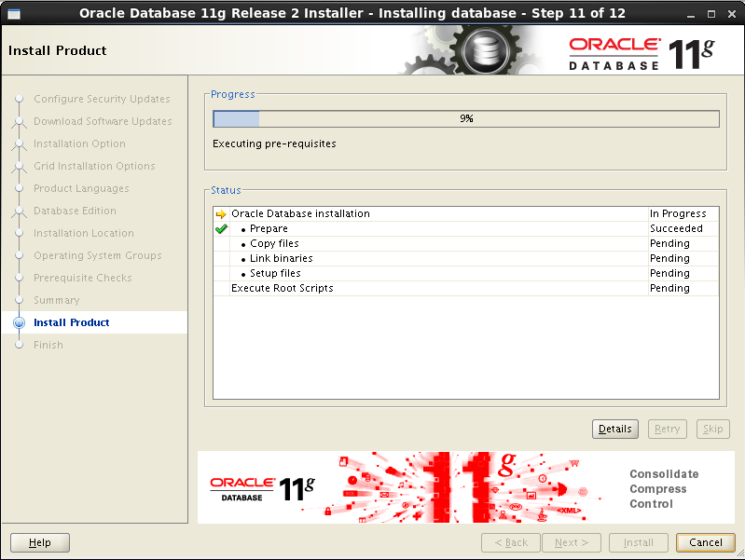Minimize the installer window
This screenshot has width=745, height=560.
[x=691, y=14]
